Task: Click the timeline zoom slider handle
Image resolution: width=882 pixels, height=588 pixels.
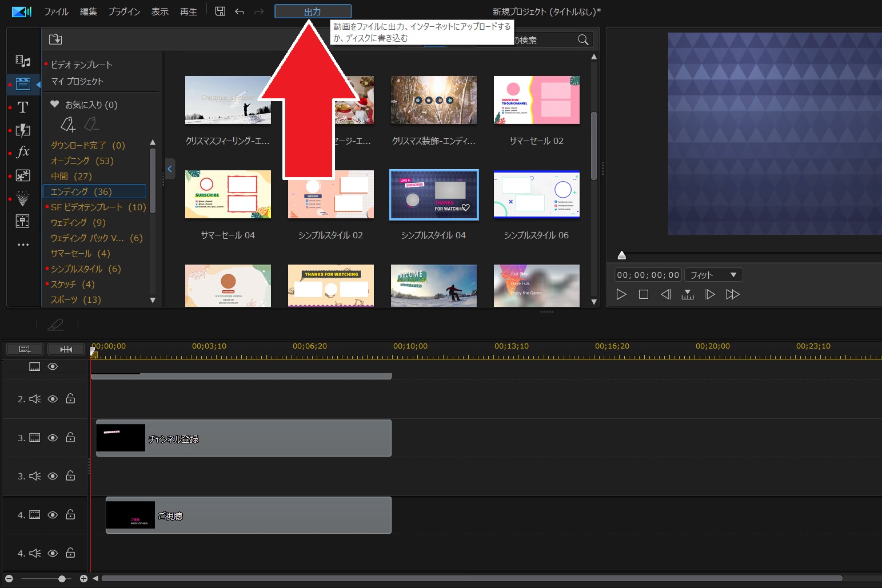Action: [x=62, y=579]
